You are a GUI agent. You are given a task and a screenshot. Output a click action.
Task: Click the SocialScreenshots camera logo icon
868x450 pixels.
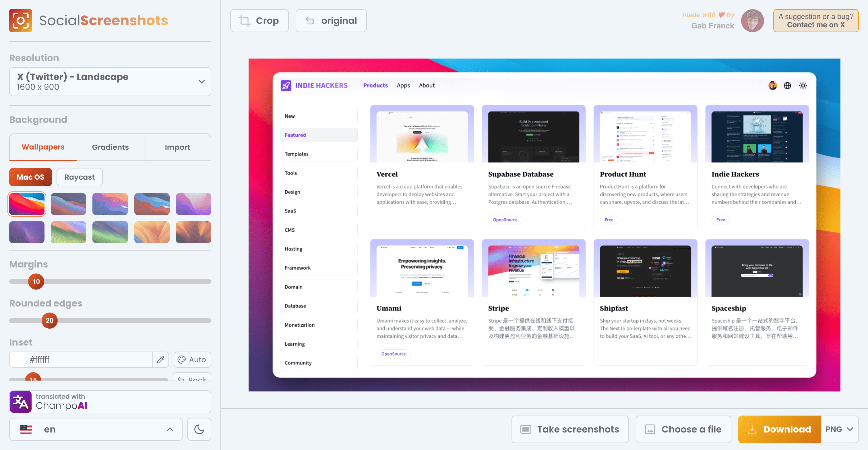[x=21, y=21]
